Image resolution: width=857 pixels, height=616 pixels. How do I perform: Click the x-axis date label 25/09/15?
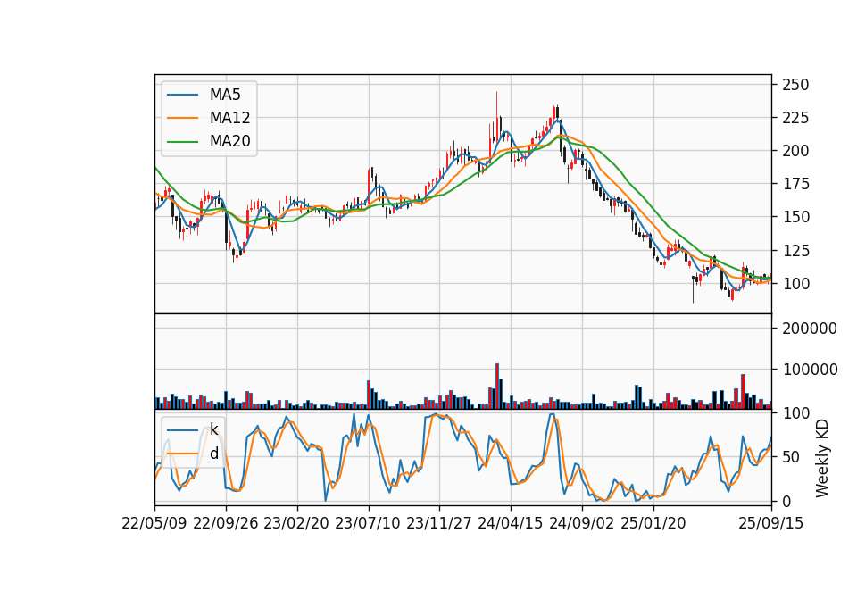[771, 523]
